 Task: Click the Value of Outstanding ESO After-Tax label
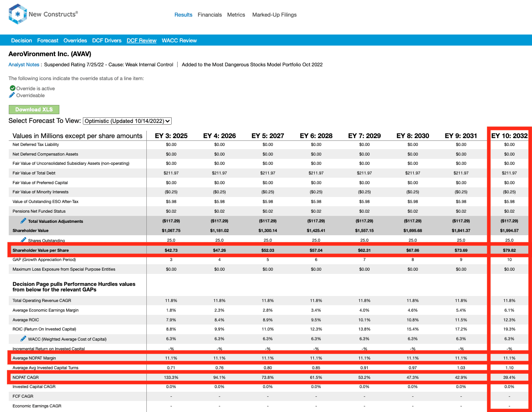(x=46, y=202)
